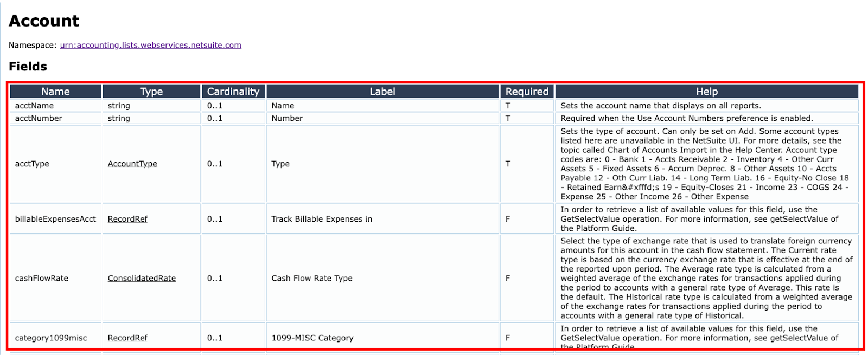The image size is (868, 355).
Task: Click the 'Track Billable Expenses in' label cell
Action: [x=382, y=219]
